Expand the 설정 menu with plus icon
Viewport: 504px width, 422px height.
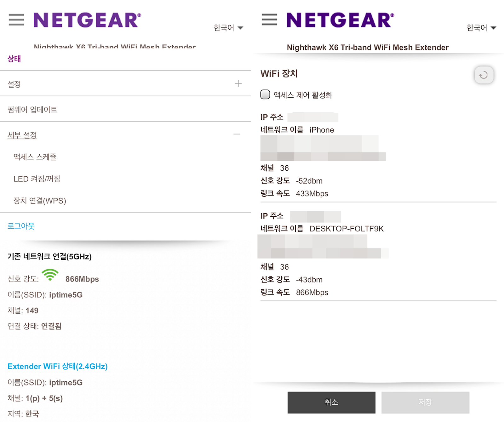[238, 83]
